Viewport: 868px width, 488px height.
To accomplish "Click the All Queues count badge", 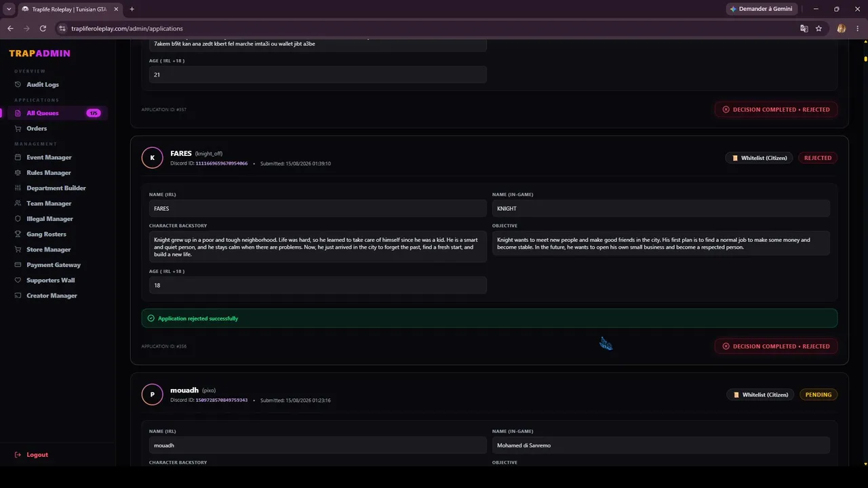I will 94,113.
